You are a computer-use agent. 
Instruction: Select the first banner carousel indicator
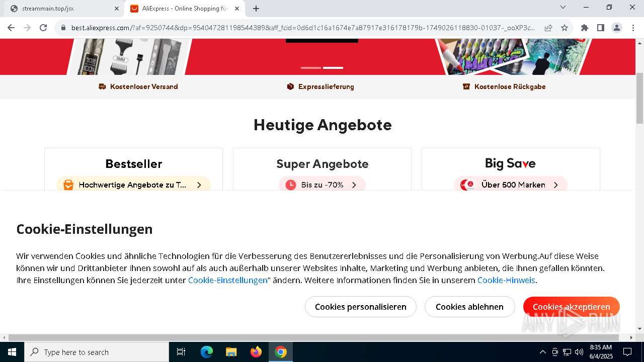pyautogui.click(x=311, y=67)
